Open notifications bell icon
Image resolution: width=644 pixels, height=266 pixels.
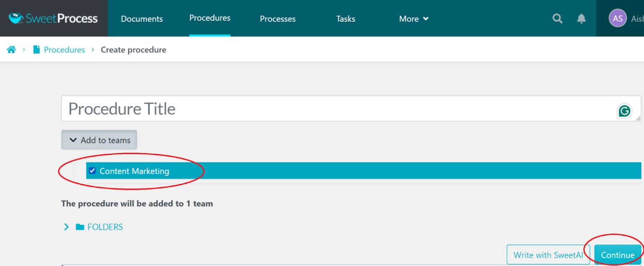581,18
